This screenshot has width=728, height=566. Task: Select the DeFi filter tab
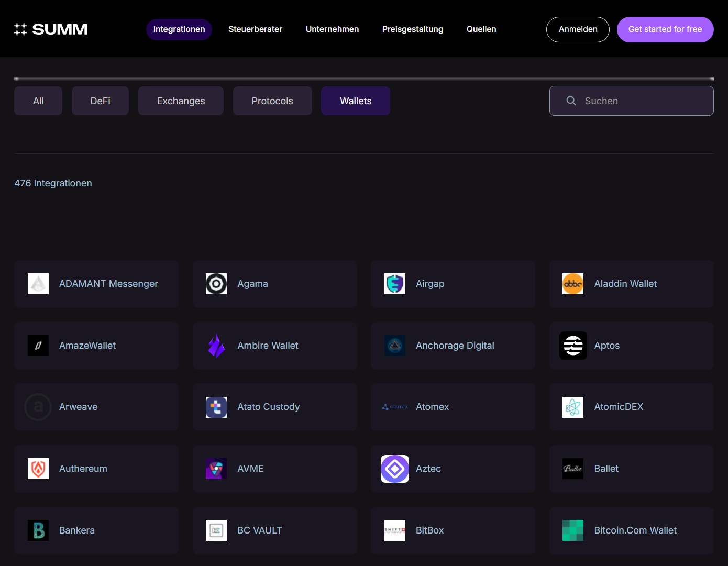tap(100, 101)
